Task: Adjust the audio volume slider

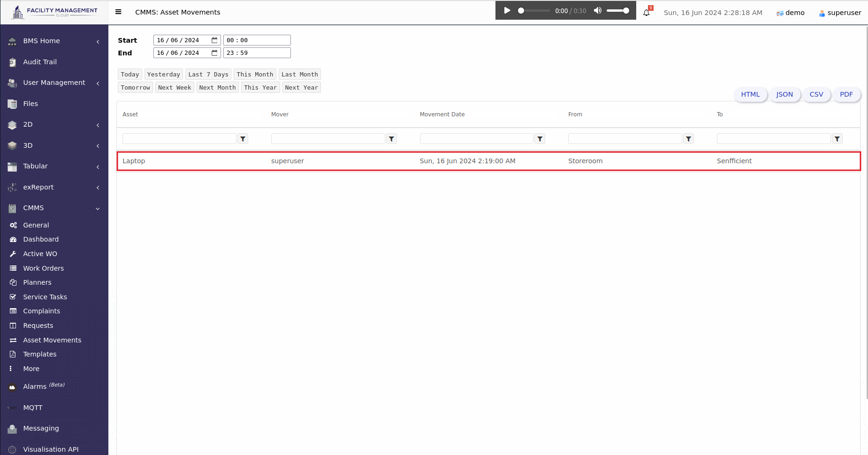Action: pos(618,10)
